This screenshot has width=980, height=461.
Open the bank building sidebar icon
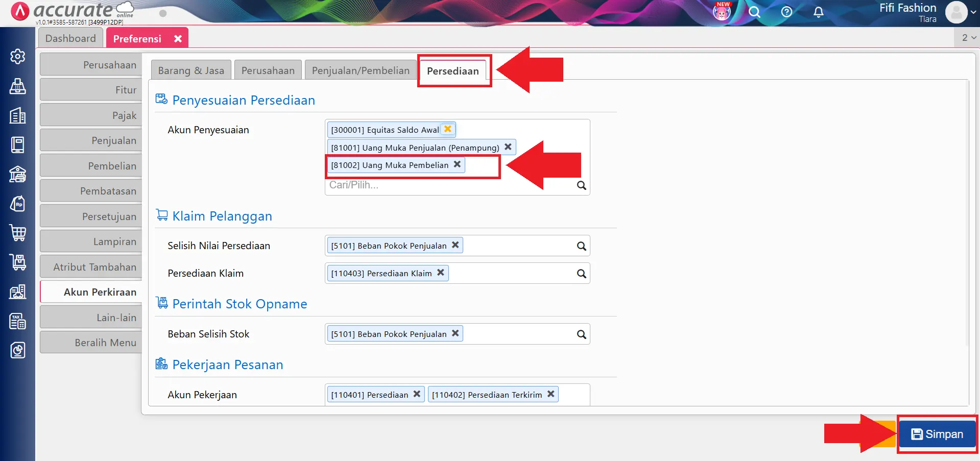coord(18,174)
